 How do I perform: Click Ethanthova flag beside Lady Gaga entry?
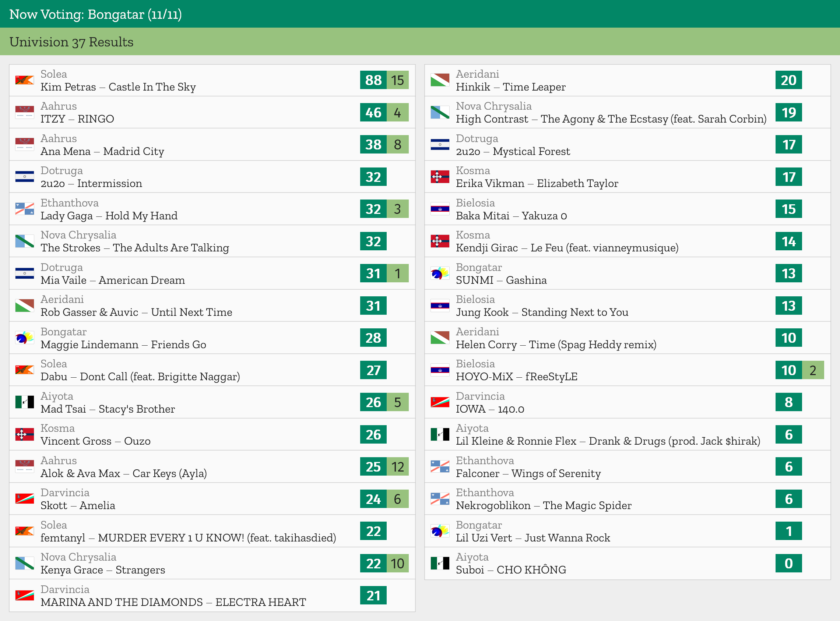coord(24,209)
